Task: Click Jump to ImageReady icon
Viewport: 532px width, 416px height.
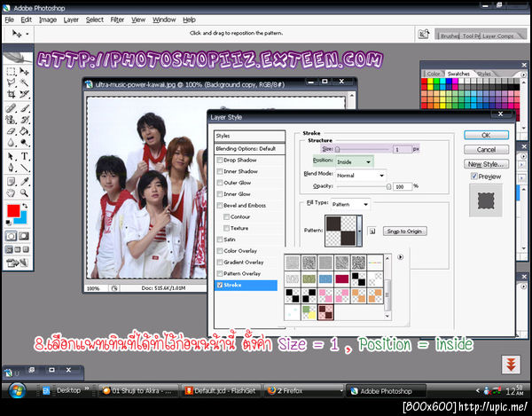Action: [17, 263]
